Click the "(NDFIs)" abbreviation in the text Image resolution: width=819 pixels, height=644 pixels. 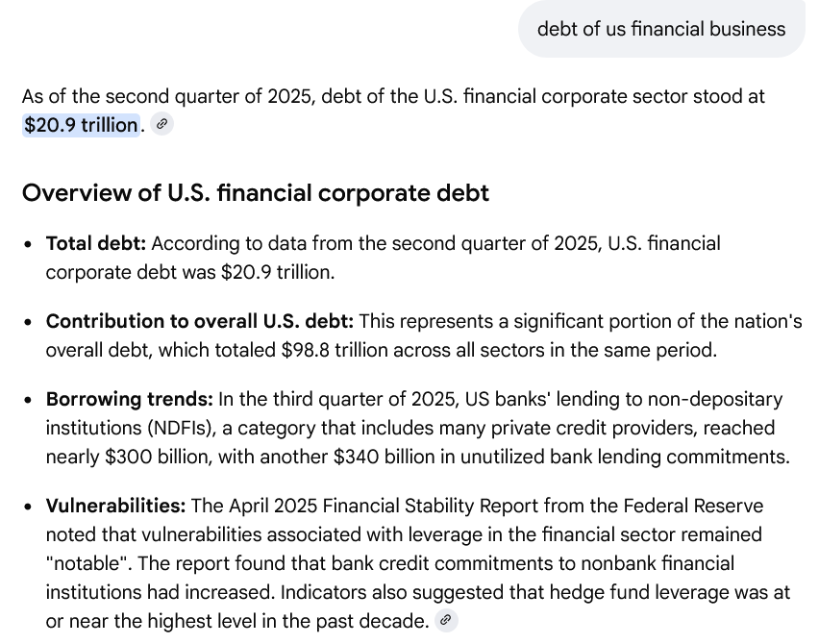tap(172, 428)
